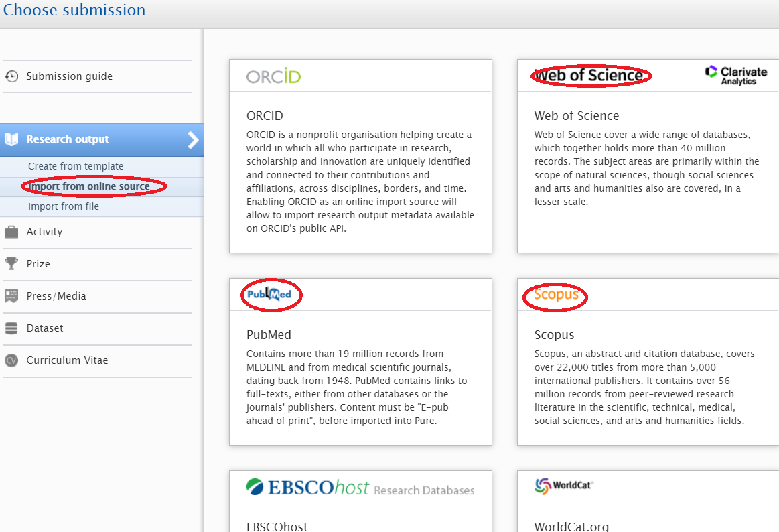Click the Research output book icon
The image size is (779, 532).
point(11,139)
